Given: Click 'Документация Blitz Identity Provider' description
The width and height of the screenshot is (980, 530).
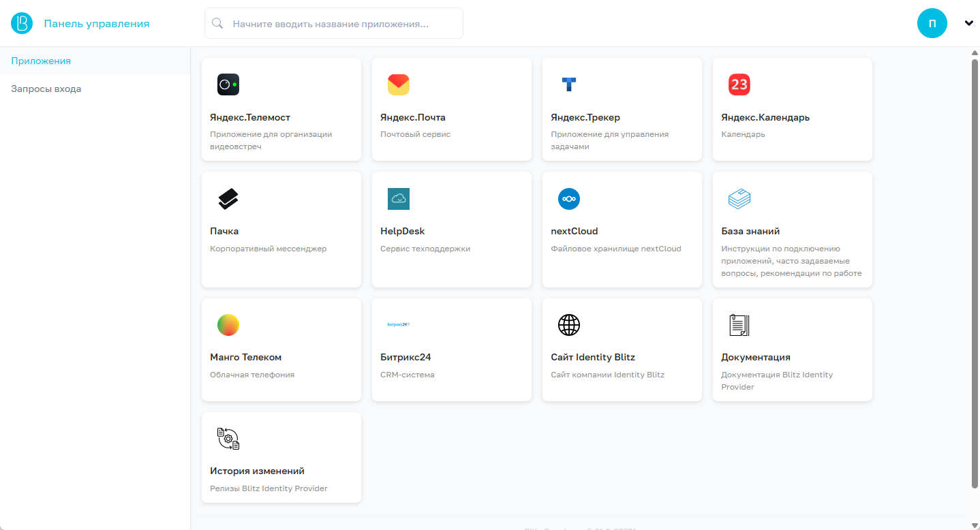Looking at the screenshot, I should pyautogui.click(x=777, y=381).
